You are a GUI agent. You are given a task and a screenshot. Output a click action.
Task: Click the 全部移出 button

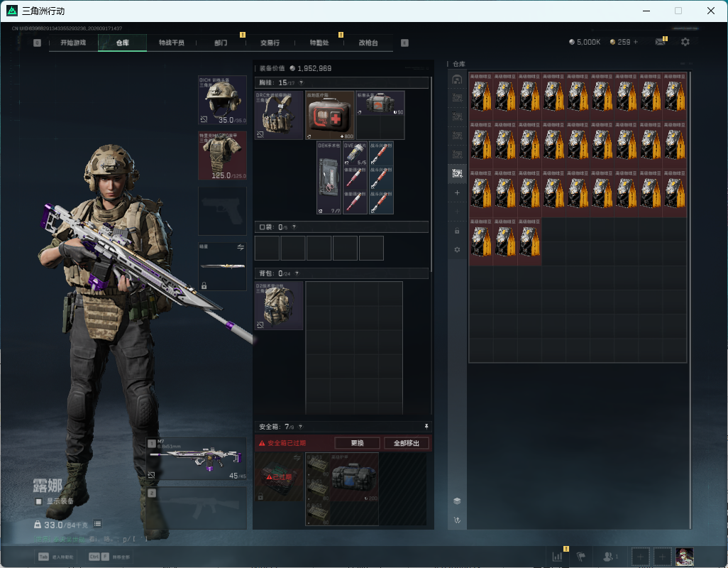pos(407,443)
